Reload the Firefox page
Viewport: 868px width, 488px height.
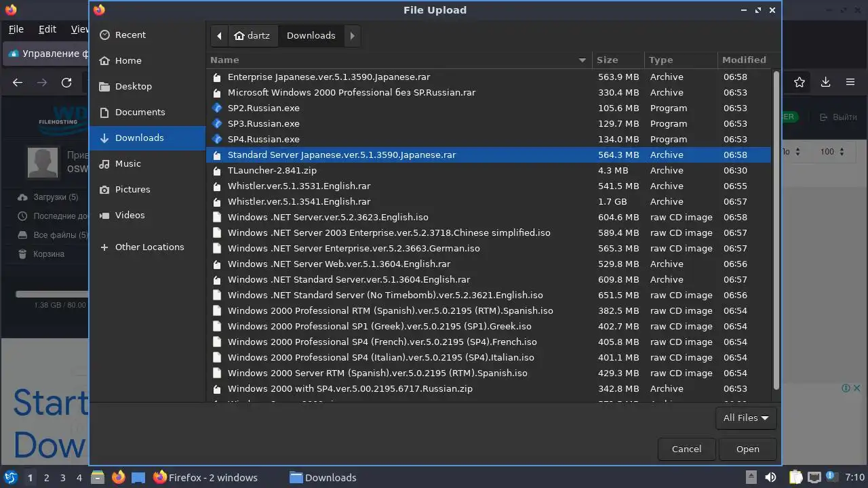[x=66, y=82]
